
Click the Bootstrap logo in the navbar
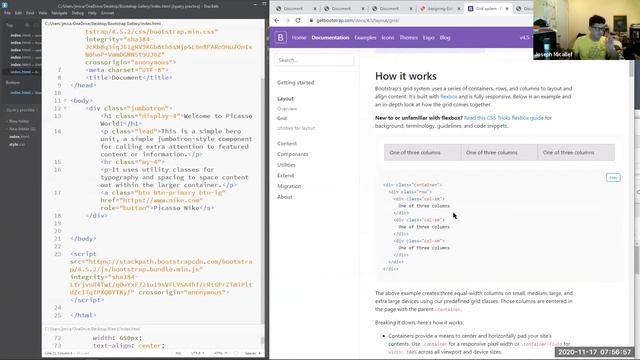click(280, 38)
